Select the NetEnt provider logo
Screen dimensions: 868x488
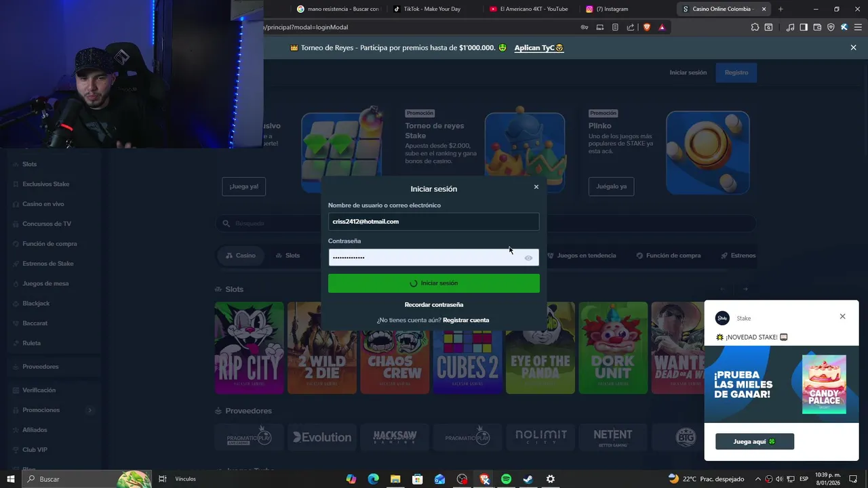(613, 438)
